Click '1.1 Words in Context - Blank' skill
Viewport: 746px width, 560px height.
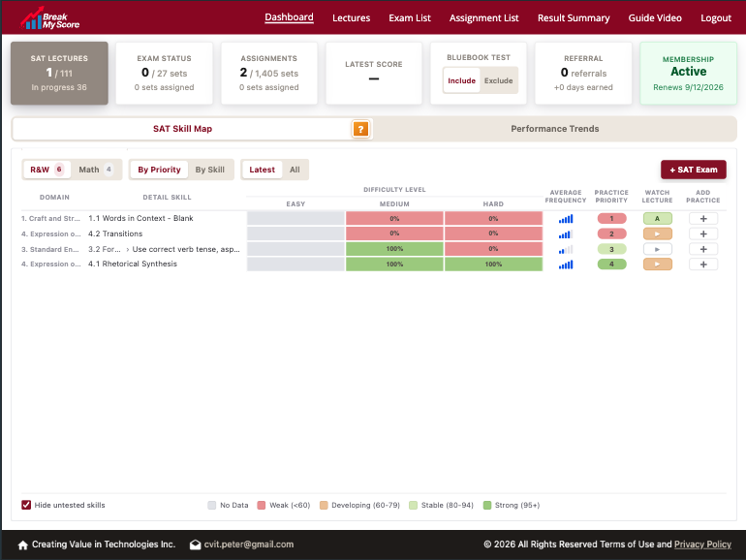point(140,218)
